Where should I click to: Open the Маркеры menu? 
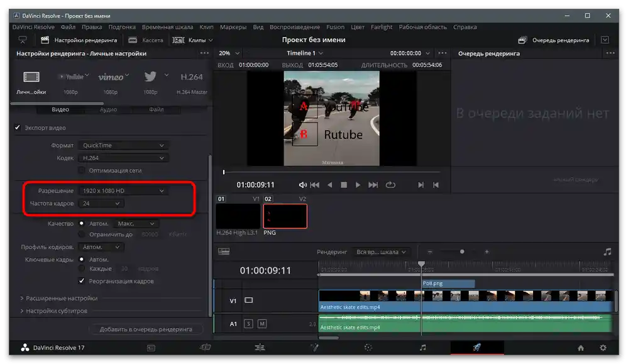point(233,27)
